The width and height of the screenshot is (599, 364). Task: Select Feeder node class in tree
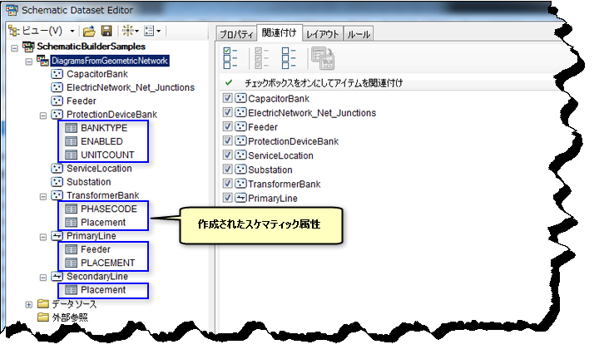(x=81, y=101)
